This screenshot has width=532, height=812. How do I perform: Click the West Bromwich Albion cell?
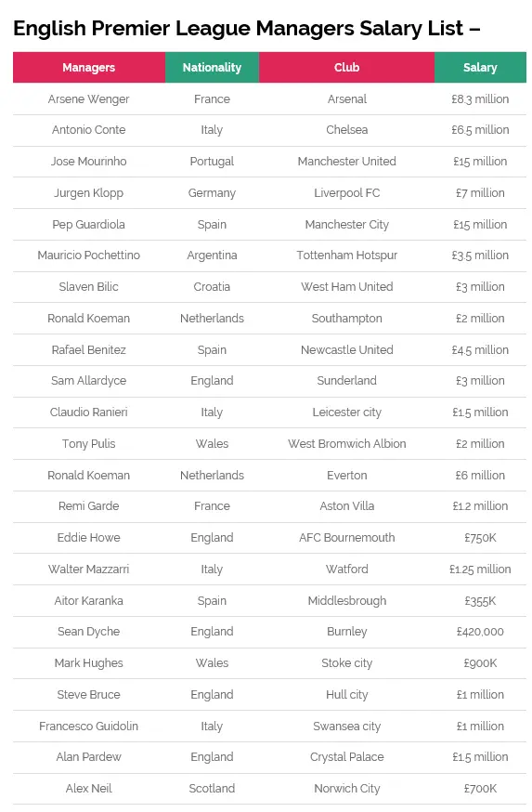point(346,444)
